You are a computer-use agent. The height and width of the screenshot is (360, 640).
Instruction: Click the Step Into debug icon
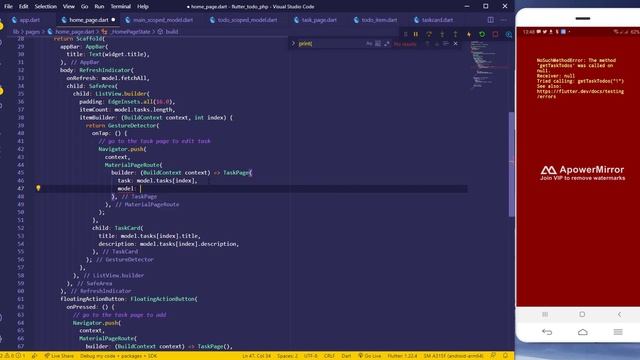pyautogui.click(x=442, y=34)
